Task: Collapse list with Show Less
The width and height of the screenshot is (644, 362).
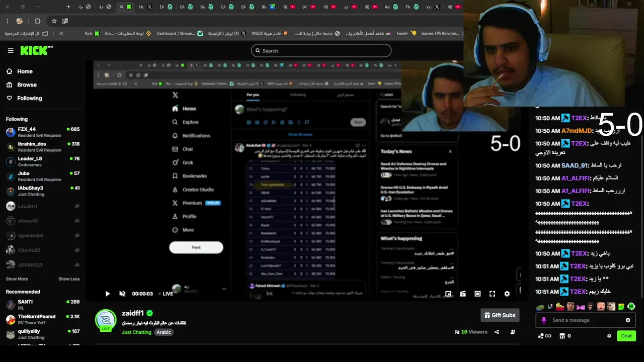Action: [69, 279]
